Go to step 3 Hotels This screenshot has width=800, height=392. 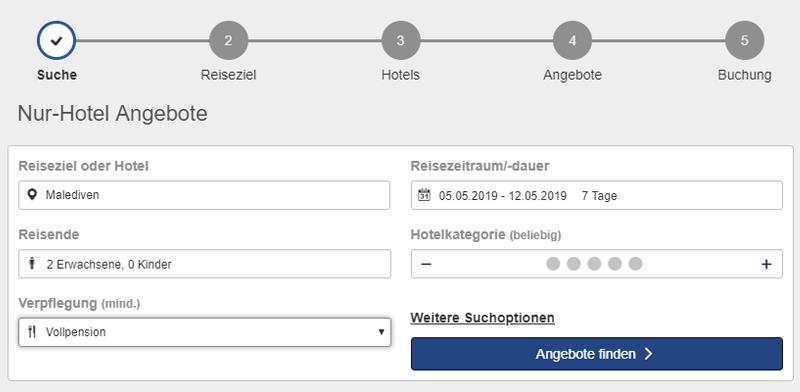(x=401, y=40)
